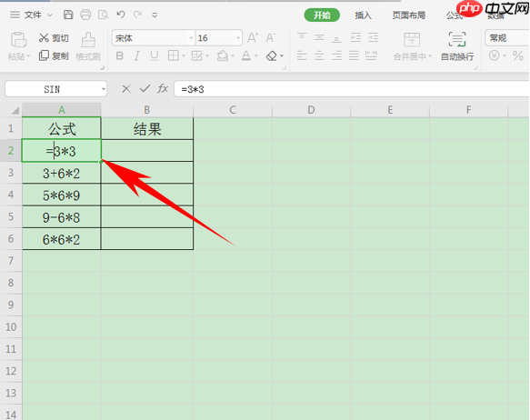Click the Print icon
530x420 pixels.
coord(85,15)
